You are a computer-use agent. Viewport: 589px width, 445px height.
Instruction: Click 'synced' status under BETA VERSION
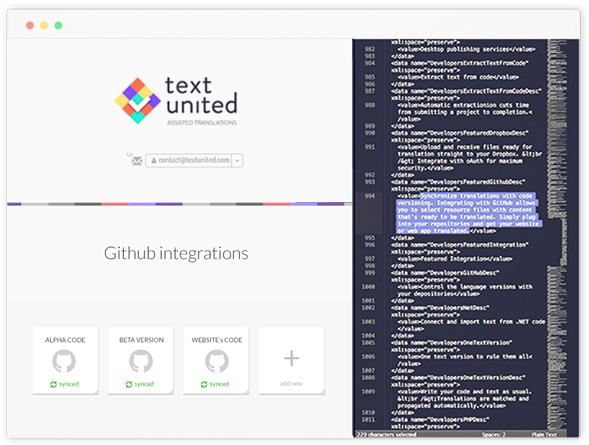click(144, 384)
